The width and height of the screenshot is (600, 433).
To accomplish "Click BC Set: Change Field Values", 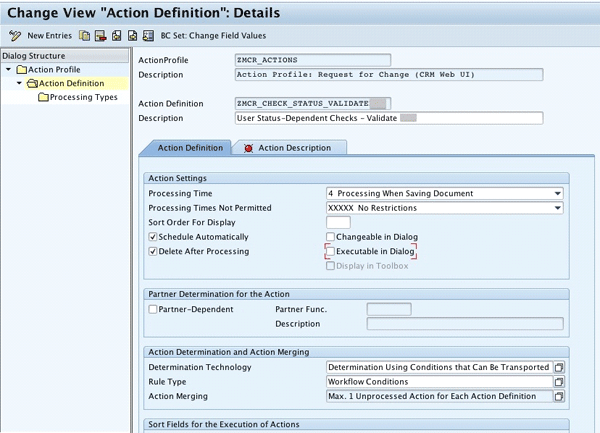I will 214,36.
